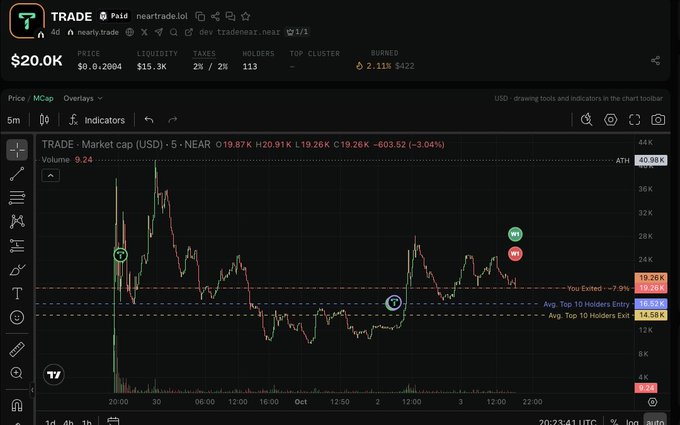Open chart settings hexagon icon
The image size is (680, 425).
pyautogui.click(x=611, y=120)
